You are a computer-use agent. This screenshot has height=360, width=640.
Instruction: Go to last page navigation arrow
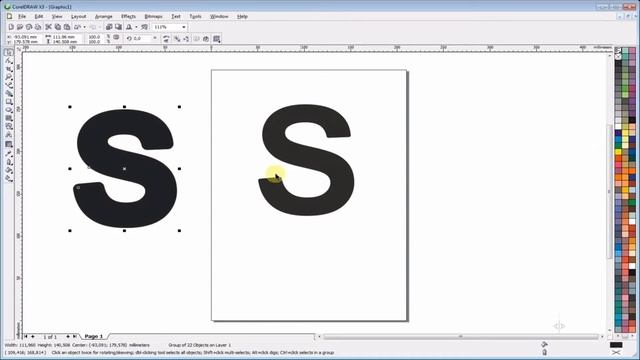tap(75, 336)
